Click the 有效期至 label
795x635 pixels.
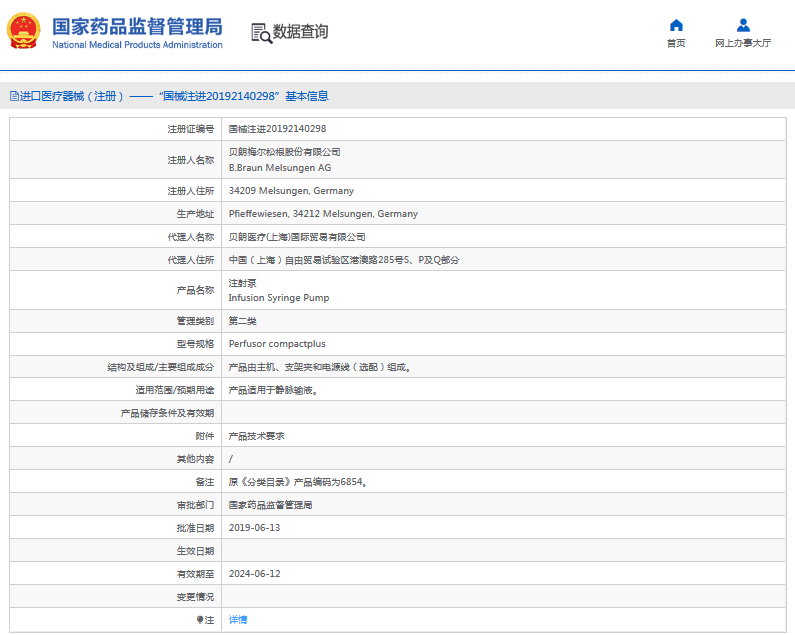(195, 574)
